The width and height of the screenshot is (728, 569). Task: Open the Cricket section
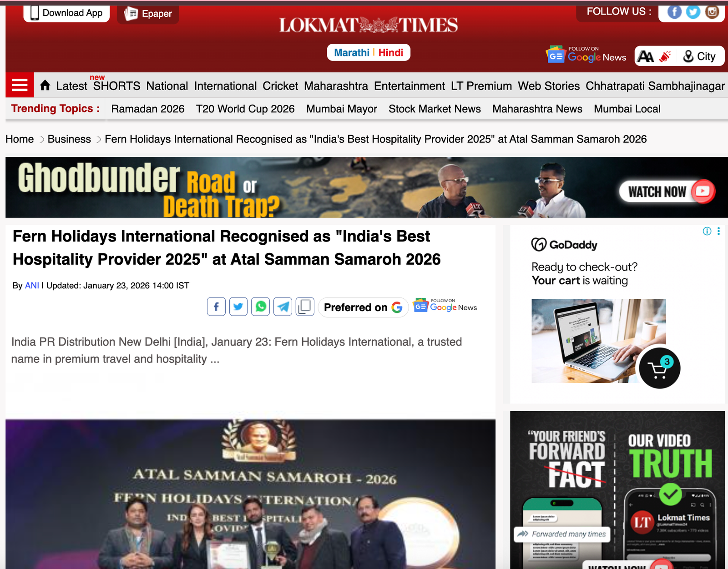coord(280,86)
